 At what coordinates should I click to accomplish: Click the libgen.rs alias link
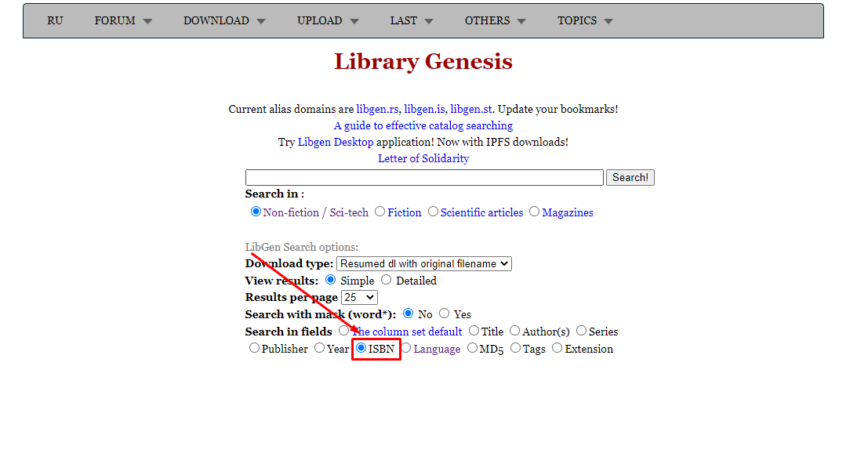pos(377,110)
